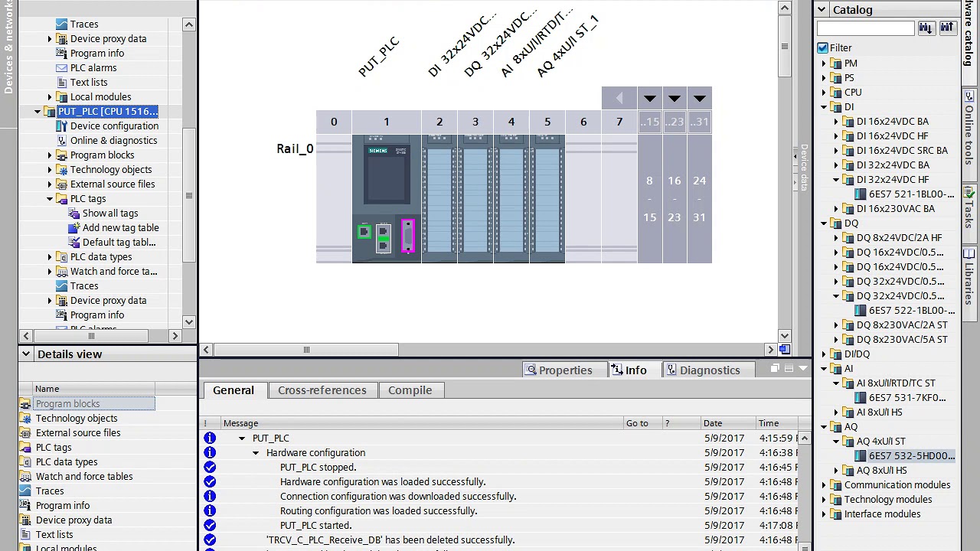Click Show all tags under PLC tags
980x551 pixels.
click(110, 213)
